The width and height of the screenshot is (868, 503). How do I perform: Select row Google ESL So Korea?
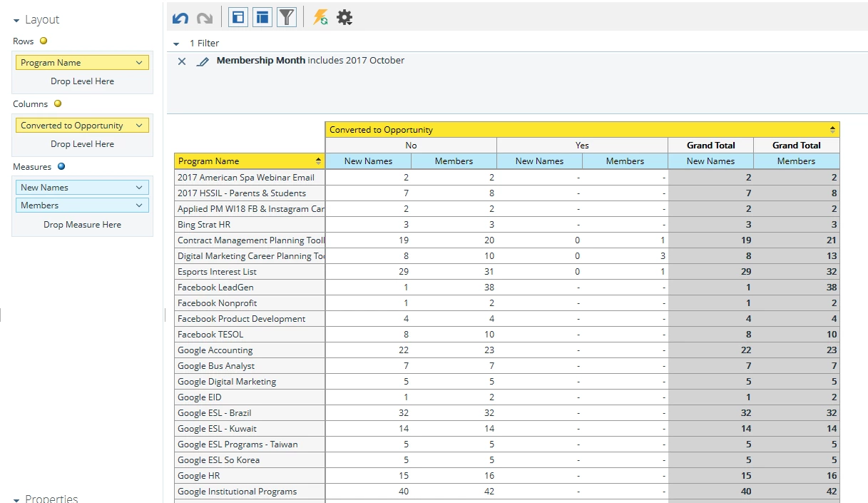[250, 460]
